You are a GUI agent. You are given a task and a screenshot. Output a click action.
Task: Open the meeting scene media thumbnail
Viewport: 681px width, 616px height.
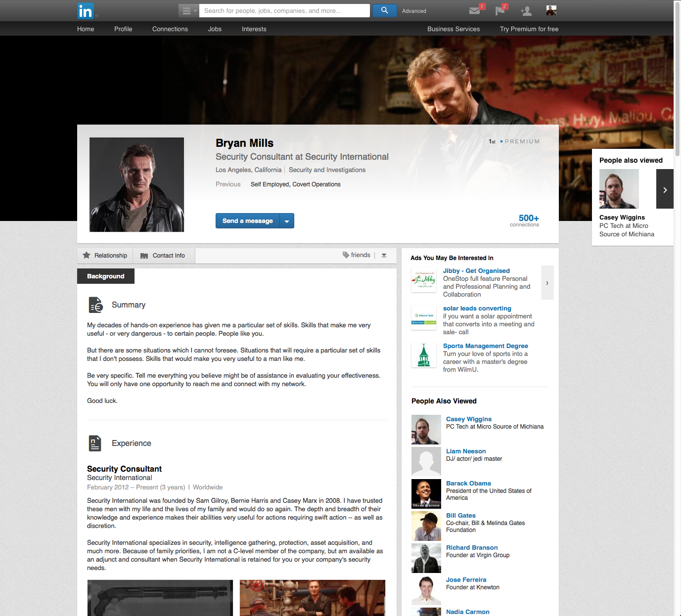click(x=313, y=598)
